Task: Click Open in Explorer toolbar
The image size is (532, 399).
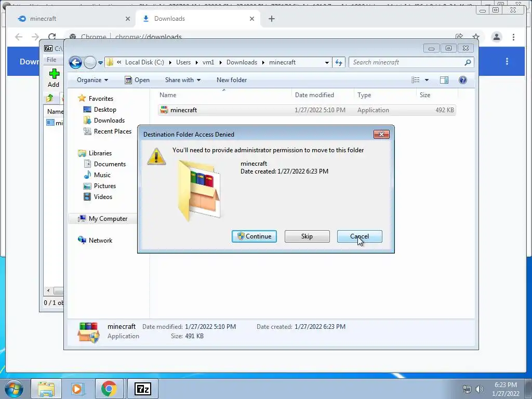Action: click(137, 80)
